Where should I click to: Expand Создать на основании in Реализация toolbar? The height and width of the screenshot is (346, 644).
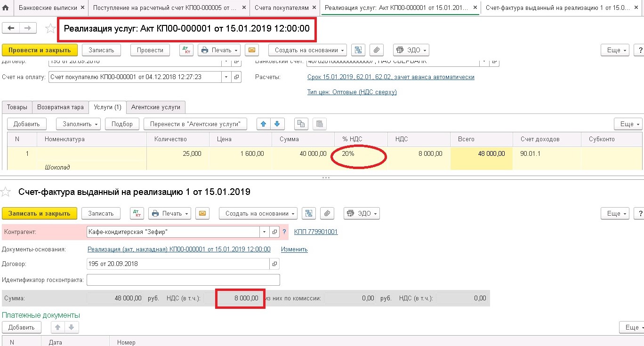308,50
